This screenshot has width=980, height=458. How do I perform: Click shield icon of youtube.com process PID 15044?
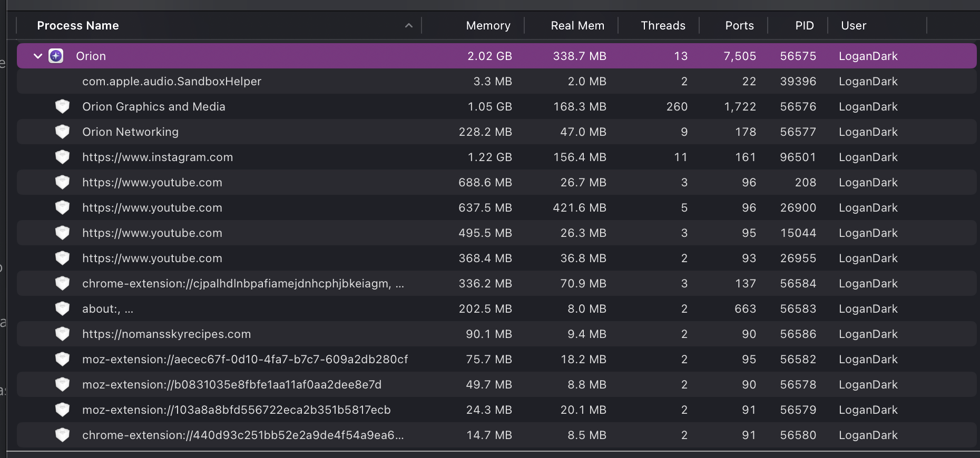pyautogui.click(x=62, y=233)
